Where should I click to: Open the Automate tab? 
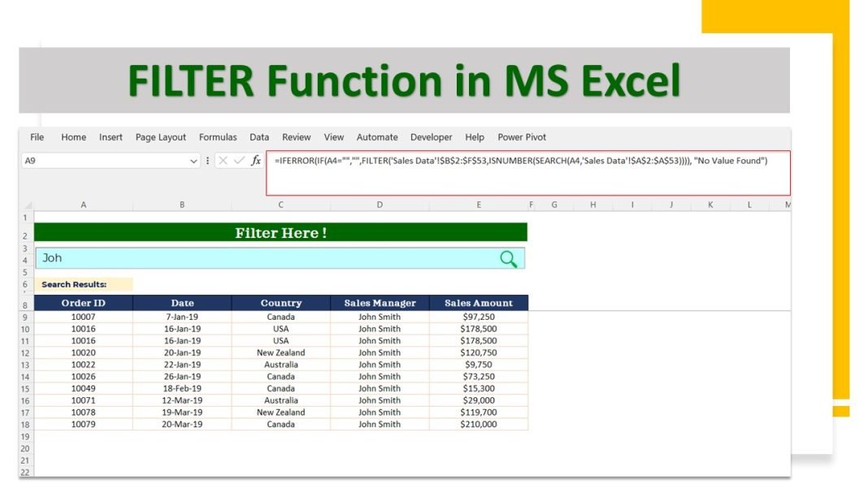pyautogui.click(x=377, y=137)
